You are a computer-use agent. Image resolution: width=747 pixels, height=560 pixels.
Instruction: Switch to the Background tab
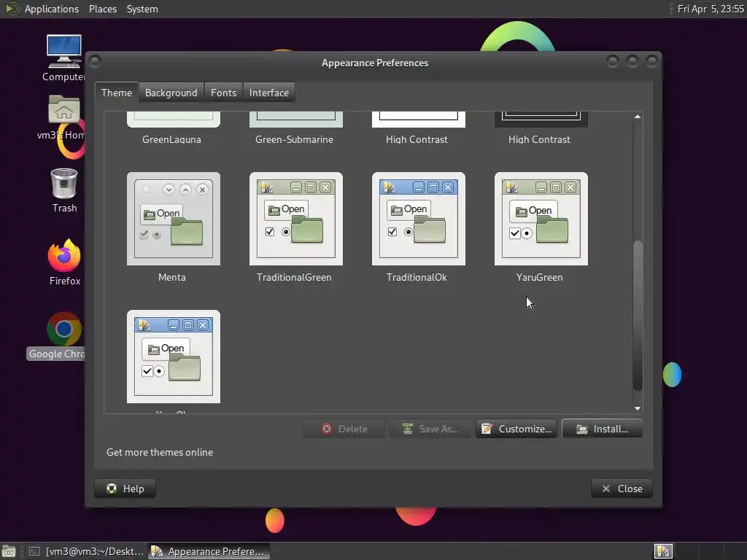coord(171,93)
